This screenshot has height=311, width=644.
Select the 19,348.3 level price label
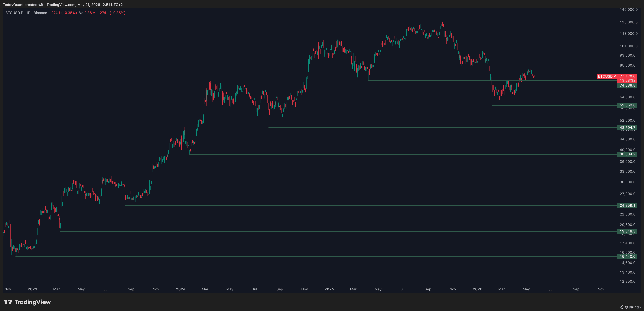(x=627, y=231)
